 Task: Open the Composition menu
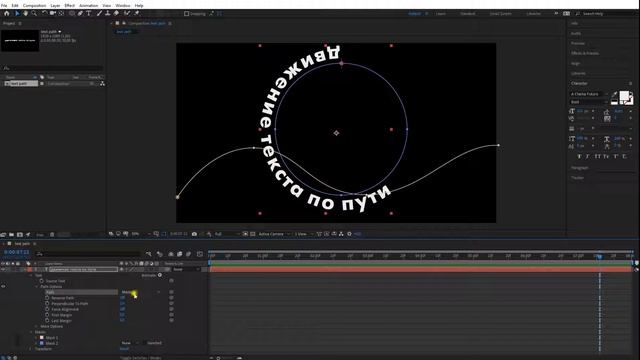pyautogui.click(x=34, y=6)
